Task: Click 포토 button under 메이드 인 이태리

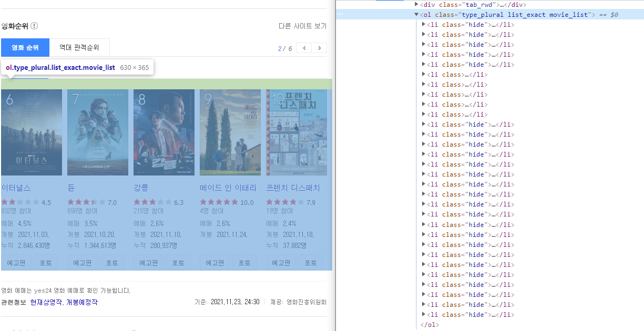Action: [x=244, y=263]
